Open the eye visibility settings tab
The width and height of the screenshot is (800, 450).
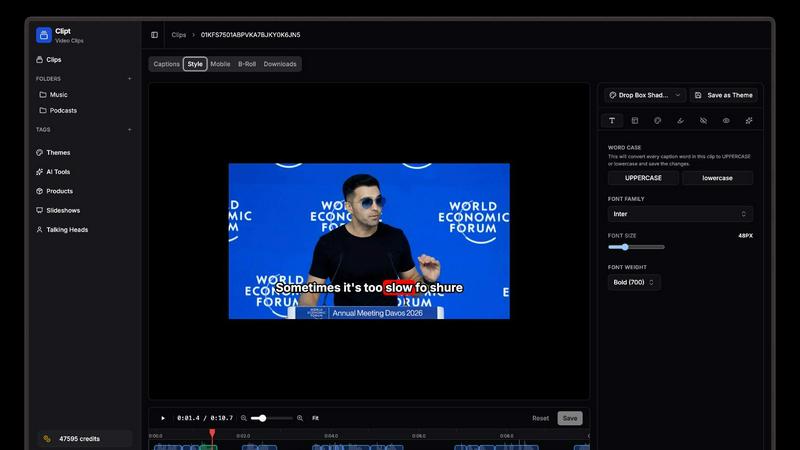click(x=726, y=120)
